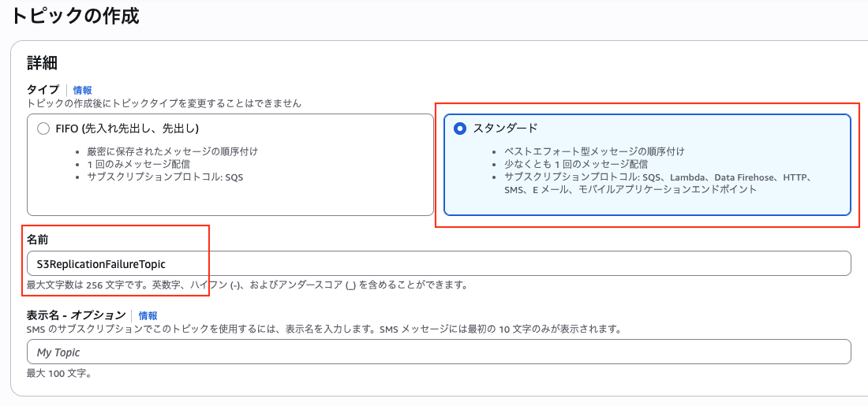Open the 情報 link next to タイプ
Image resolution: width=868 pixels, height=406 pixels.
point(82,91)
